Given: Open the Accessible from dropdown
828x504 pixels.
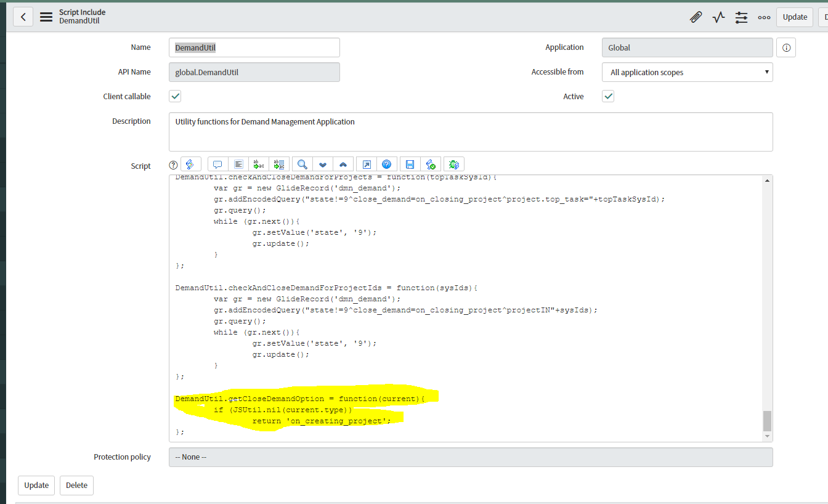Looking at the screenshot, I should (687, 72).
